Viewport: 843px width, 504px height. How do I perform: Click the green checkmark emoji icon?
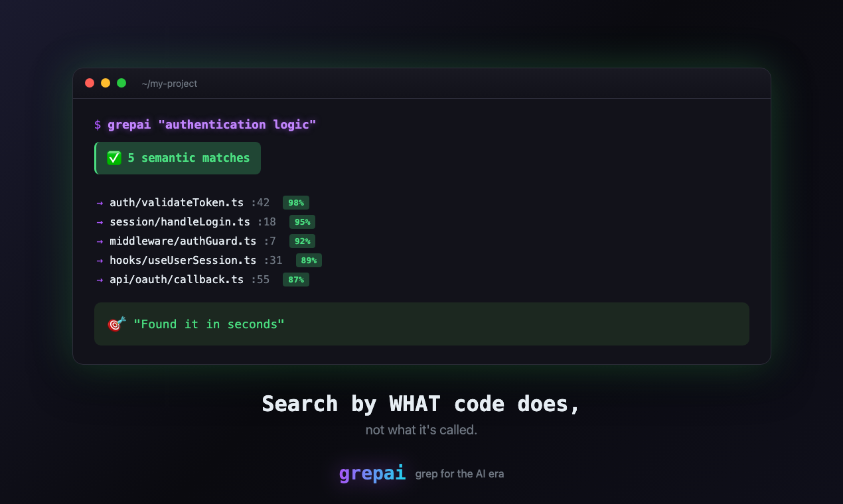click(114, 158)
